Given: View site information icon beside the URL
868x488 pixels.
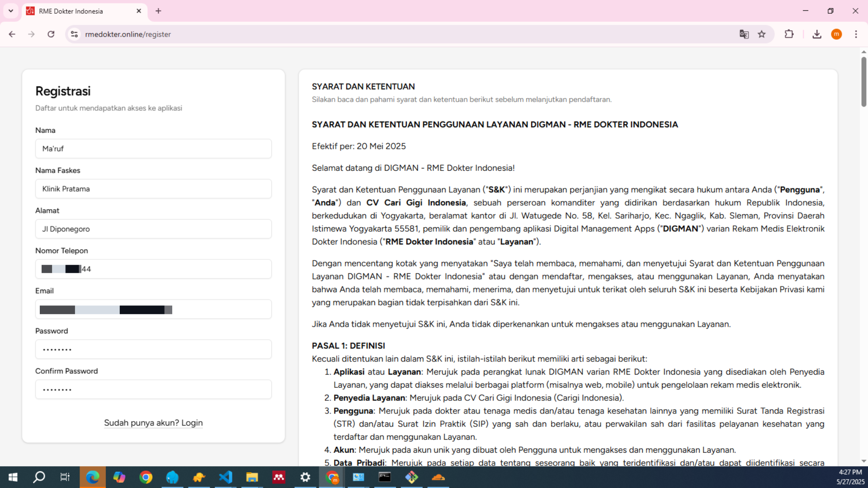Looking at the screenshot, I should (75, 34).
